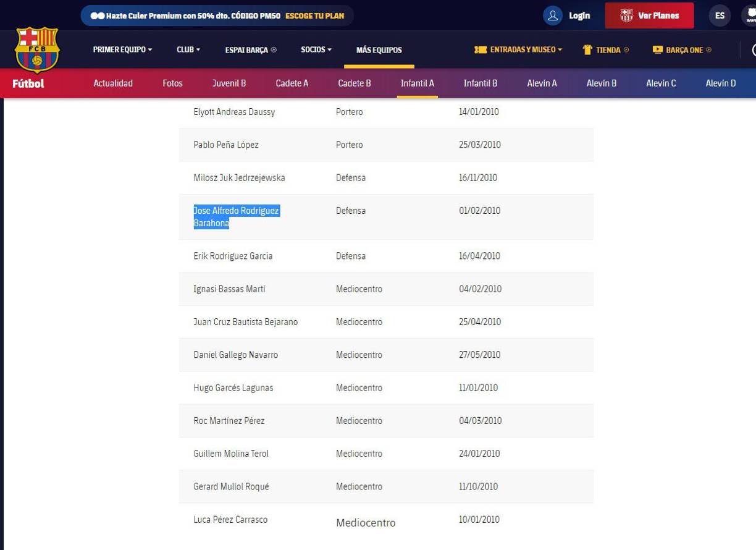Click the ticket icon beside Entradas y Museo
The image size is (756, 550).
482,49
